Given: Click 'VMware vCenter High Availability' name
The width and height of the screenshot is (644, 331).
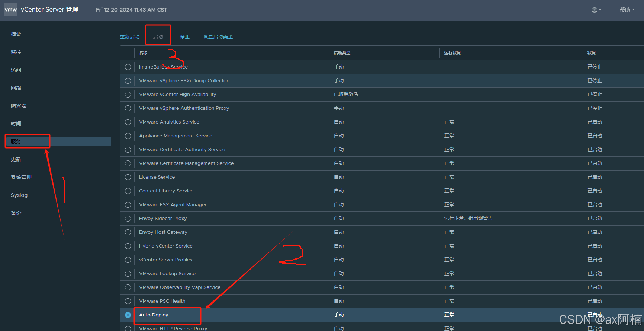Looking at the screenshot, I should [177, 95].
